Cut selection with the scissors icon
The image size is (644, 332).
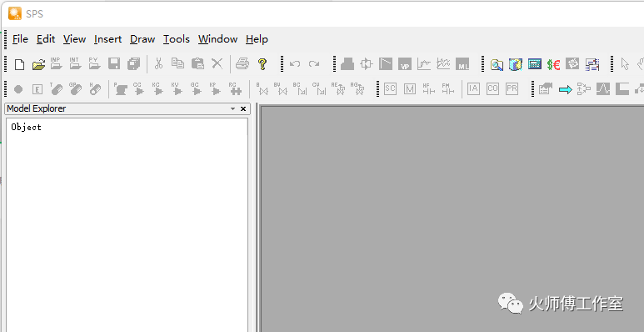(x=158, y=63)
